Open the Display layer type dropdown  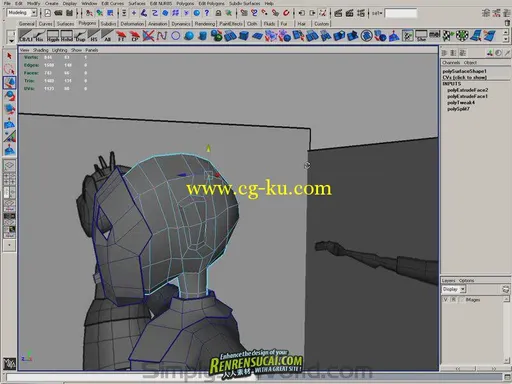point(463,289)
